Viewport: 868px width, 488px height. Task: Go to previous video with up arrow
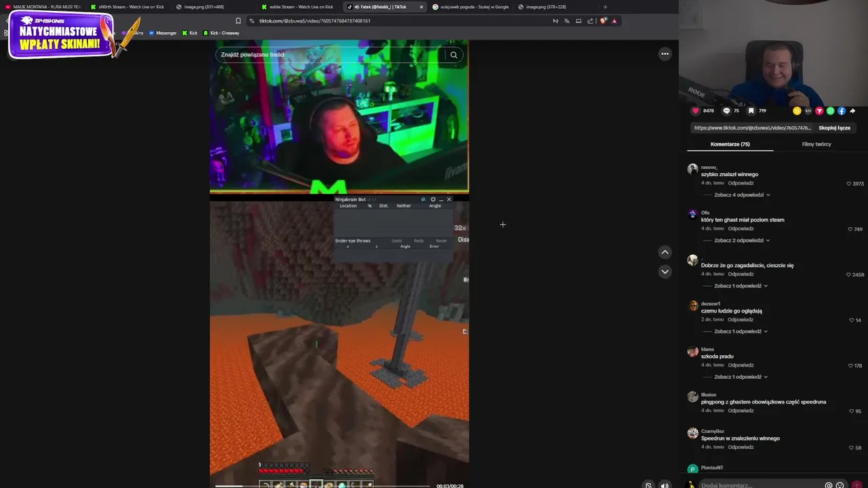(x=665, y=252)
